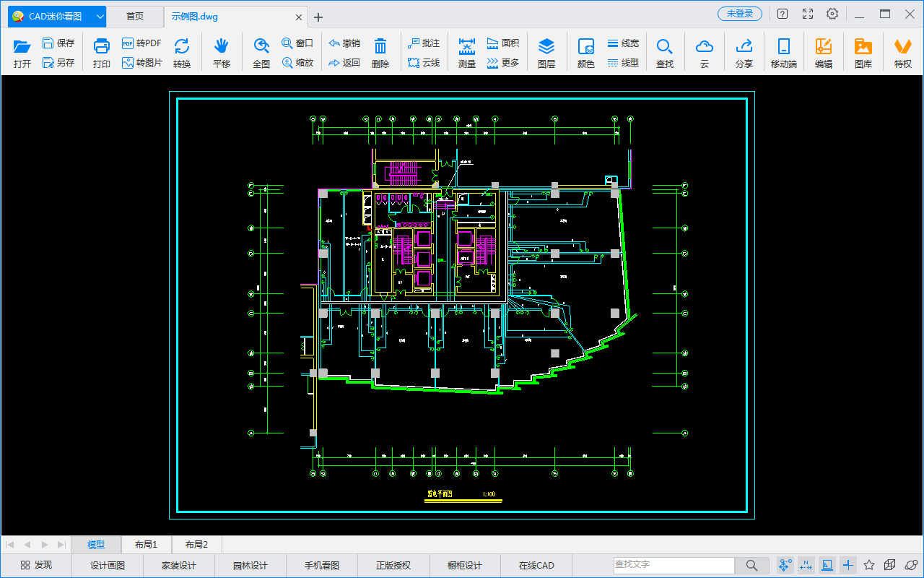The image size is (924, 578).
Task: Click the 打印 print icon
Action: point(102,52)
